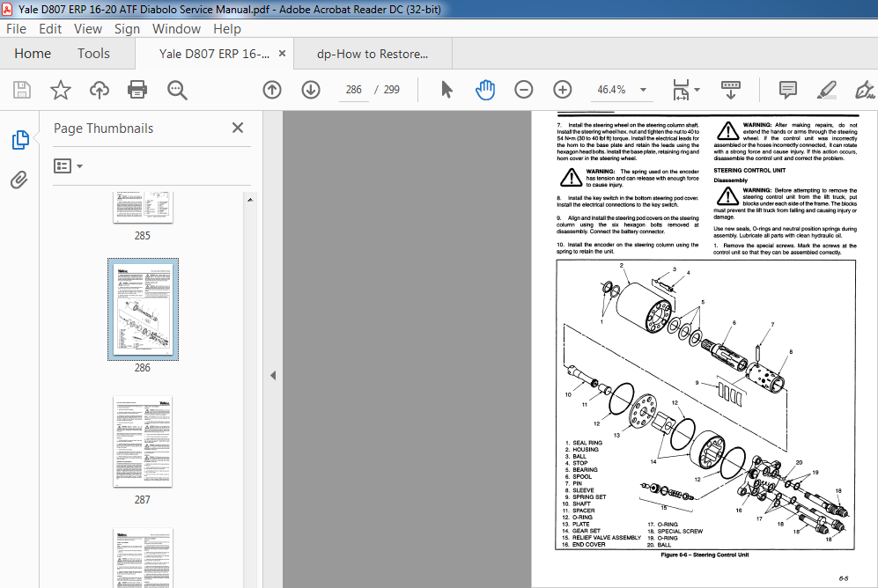Screen dimensions: 878x588
Task: Select the Yale D807 ERP document tab
Action: [214, 54]
